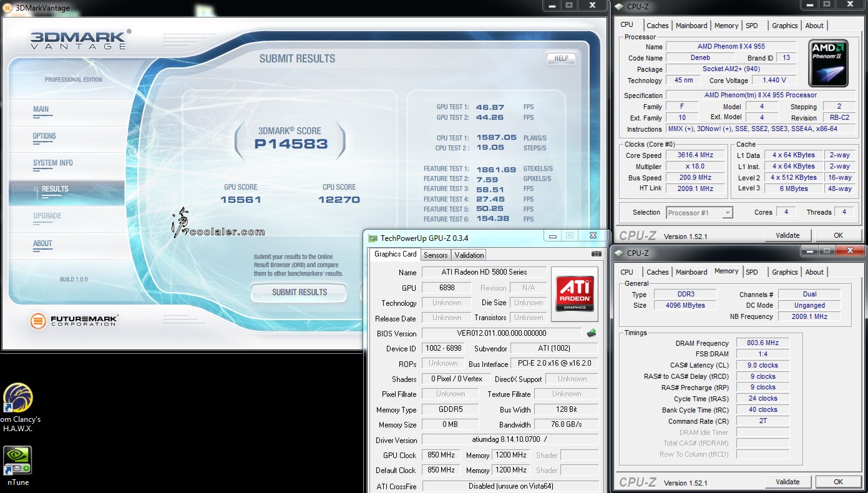Viewport: 868px width, 493px height.
Task: Open OPTIONS in 3DMark Vantage menu
Action: [x=44, y=136]
